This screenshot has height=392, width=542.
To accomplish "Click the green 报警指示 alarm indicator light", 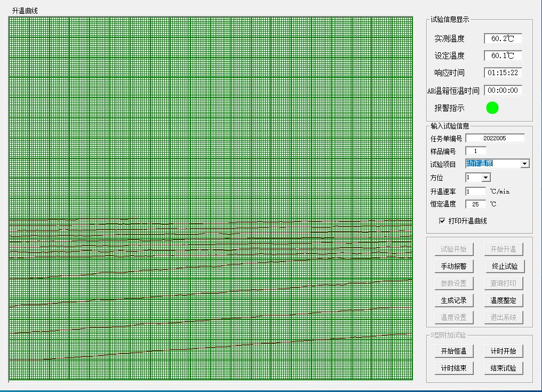I will tap(492, 107).
